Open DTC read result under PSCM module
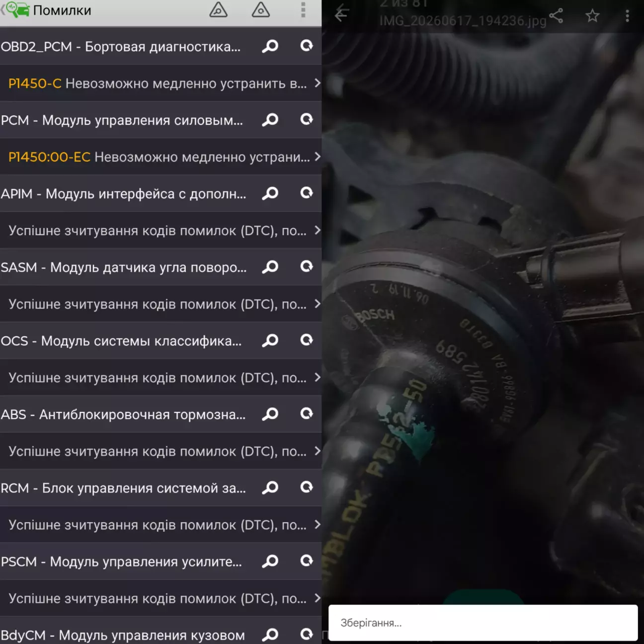 (161, 598)
